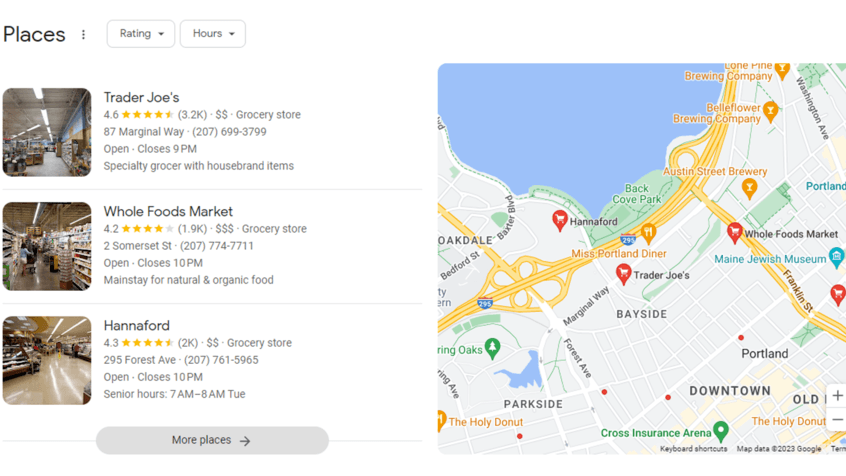The image size is (846, 476).
Task: Open the Trader Joe's store photo
Action: (47, 132)
